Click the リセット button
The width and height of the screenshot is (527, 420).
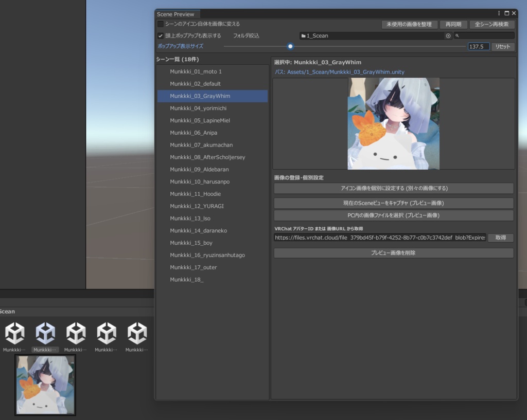click(503, 47)
